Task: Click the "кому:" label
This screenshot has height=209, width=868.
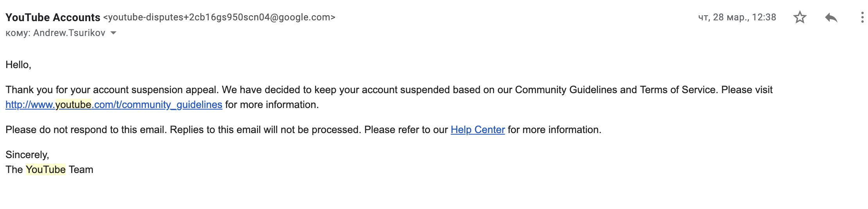Action: click(18, 33)
